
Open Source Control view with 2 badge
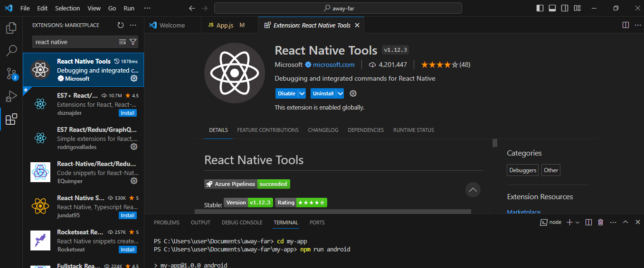click(11, 74)
